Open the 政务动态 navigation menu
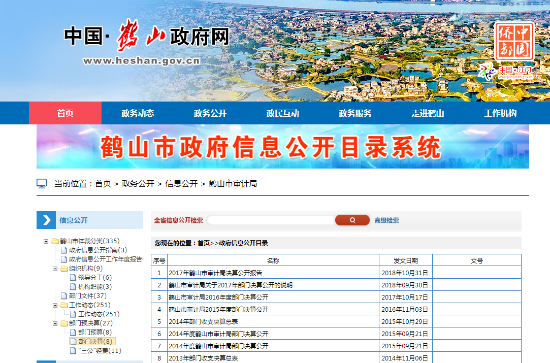550x363 pixels. point(138,113)
